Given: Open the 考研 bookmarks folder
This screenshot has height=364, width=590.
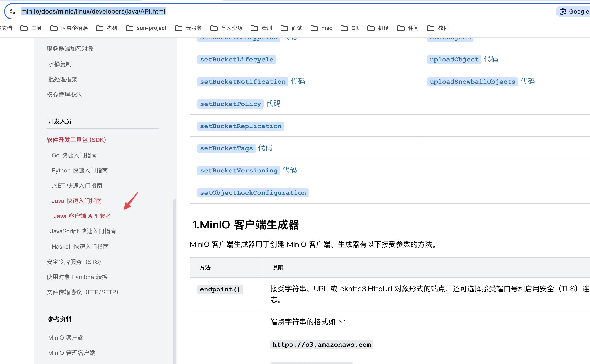Looking at the screenshot, I should 107,28.
